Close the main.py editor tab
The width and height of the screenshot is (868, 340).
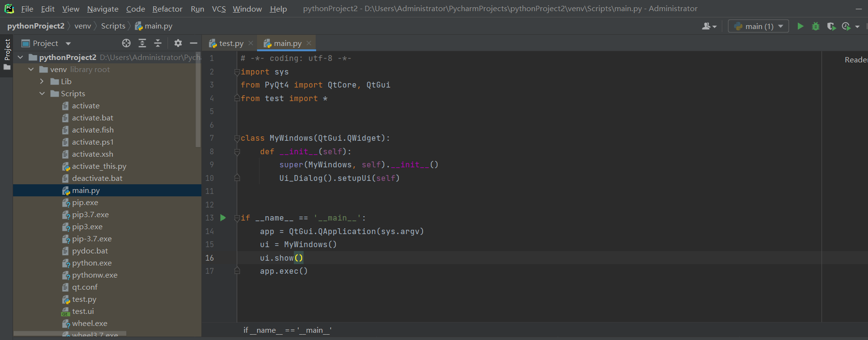(309, 43)
